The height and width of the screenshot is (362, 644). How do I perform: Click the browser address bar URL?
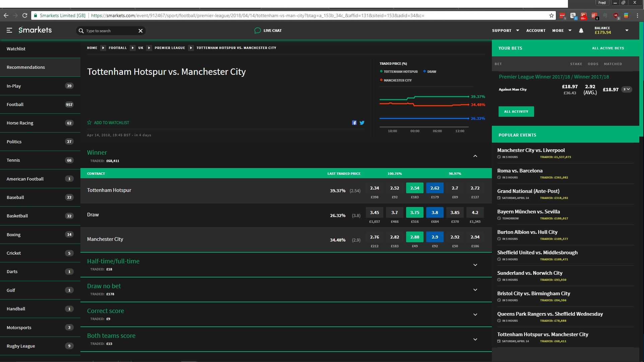tap(257, 15)
